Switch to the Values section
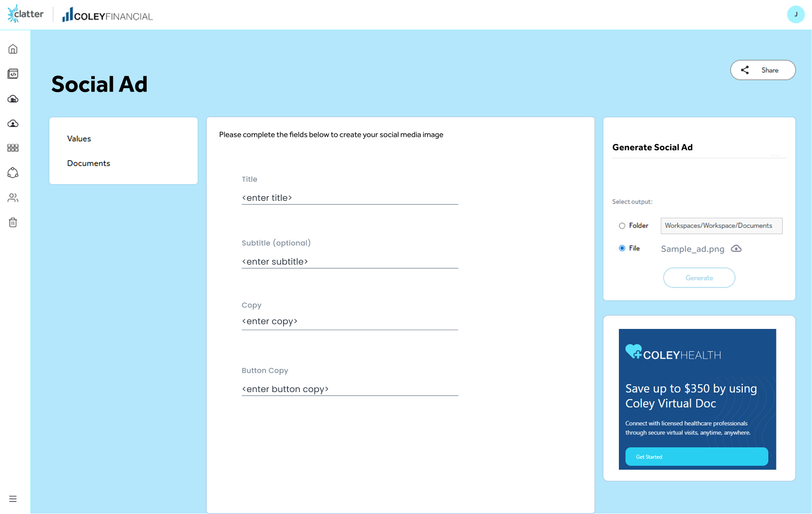The height and width of the screenshot is (514, 812). pos(79,139)
